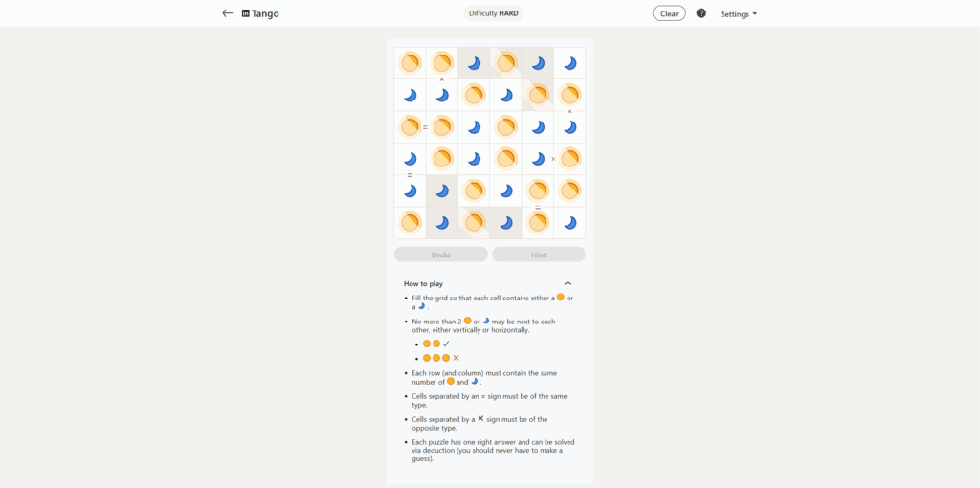The width and height of the screenshot is (980, 488).
Task: Click the sun in the grid's top-left cell
Action: [410, 63]
